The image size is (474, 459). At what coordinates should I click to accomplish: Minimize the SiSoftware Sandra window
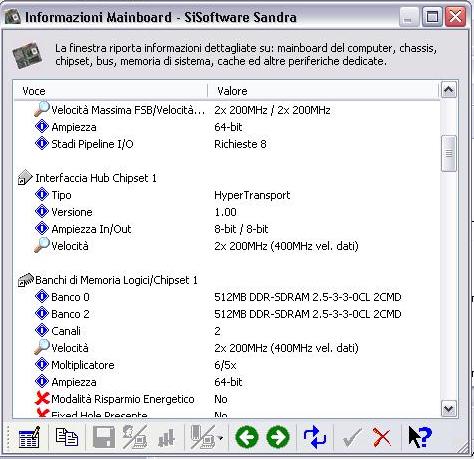[409, 17]
